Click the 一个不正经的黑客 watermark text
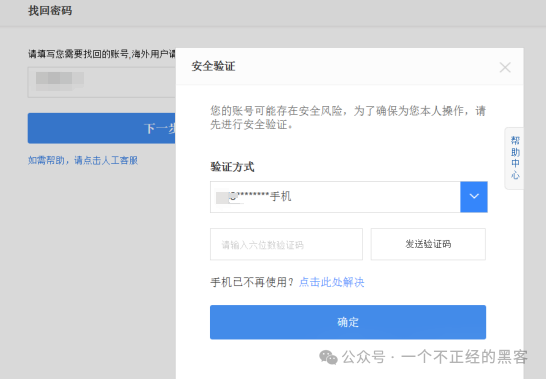 [464, 357]
